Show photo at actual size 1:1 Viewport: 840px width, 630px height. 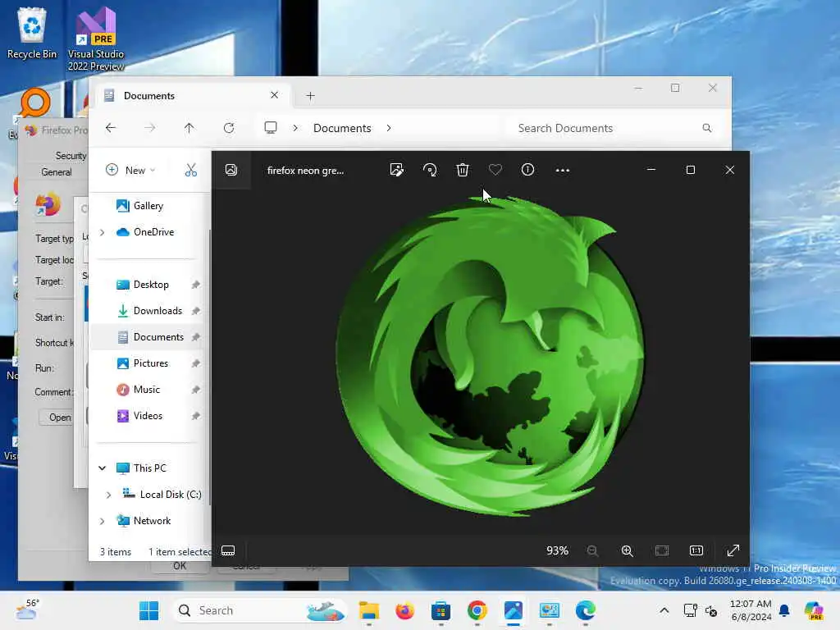(696, 550)
